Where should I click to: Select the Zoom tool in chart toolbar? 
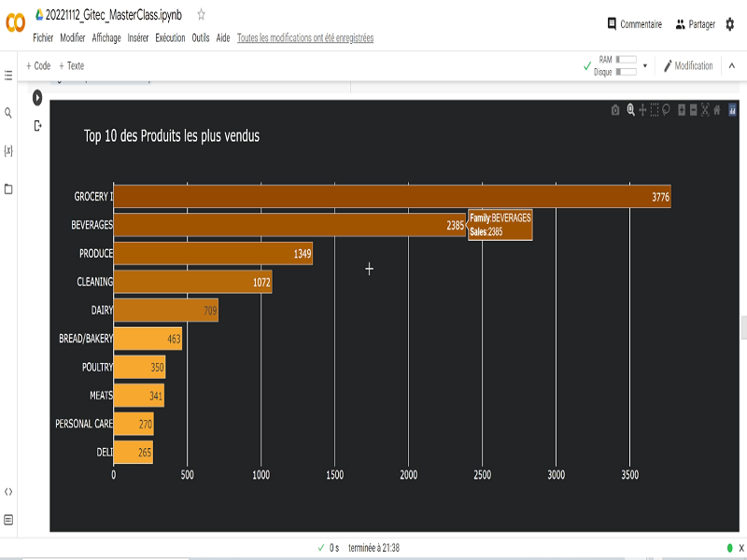click(630, 110)
